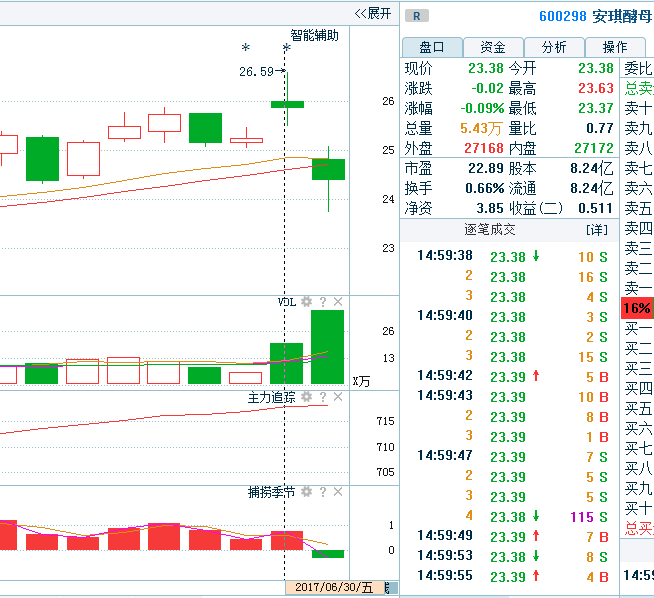Close the 捕捞季节 indicator panel
The image size is (654, 598).
(x=338, y=493)
